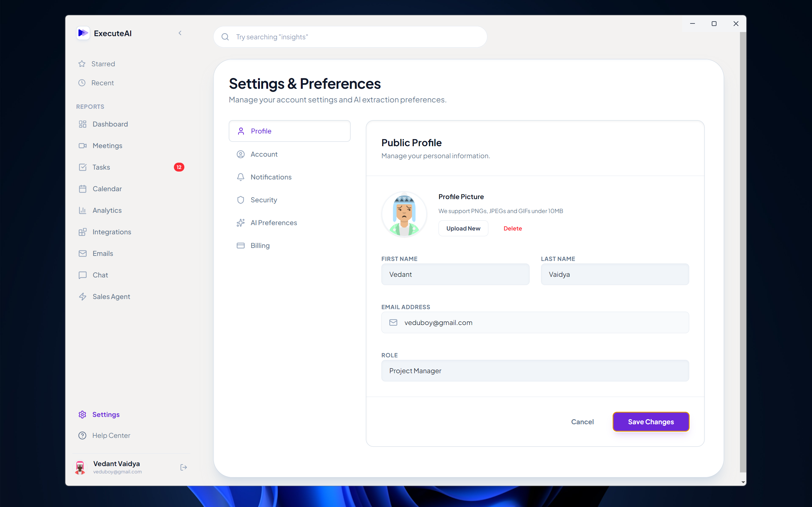812x507 pixels.
Task: Open the Starred section
Action: point(103,64)
